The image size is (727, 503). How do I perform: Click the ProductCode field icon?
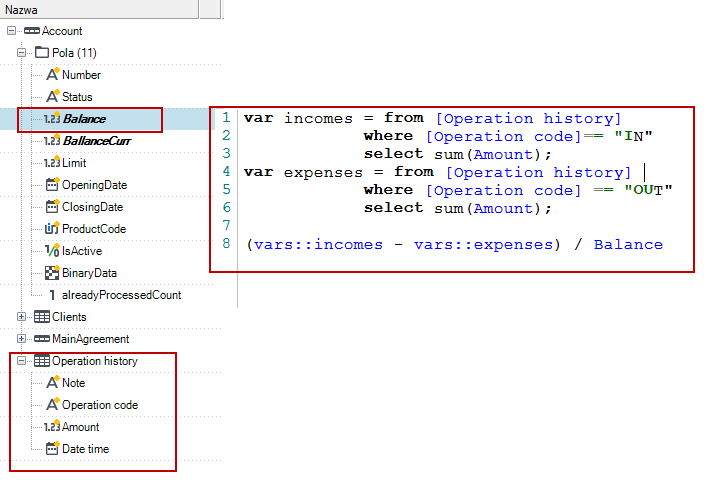[x=52, y=228]
